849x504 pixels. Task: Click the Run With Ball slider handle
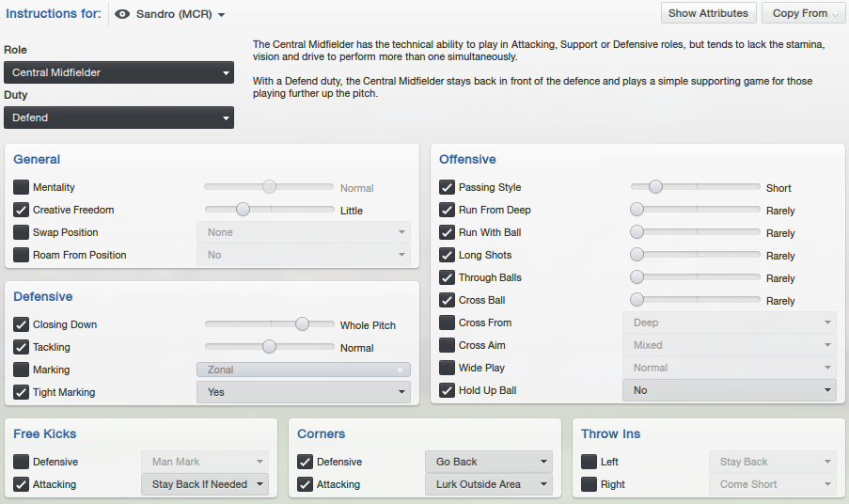[x=637, y=231]
